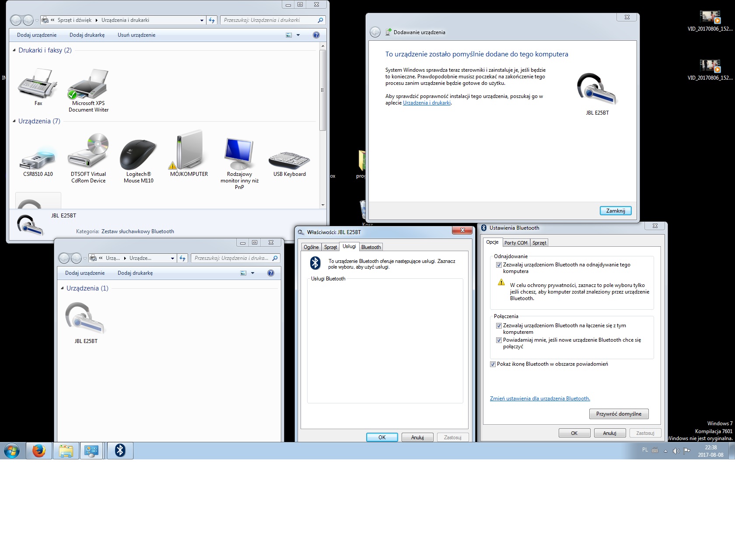Viewport: 735px width, 560px height.
Task: Launch Firefox from the taskbar
Action: tap(39, 451)
